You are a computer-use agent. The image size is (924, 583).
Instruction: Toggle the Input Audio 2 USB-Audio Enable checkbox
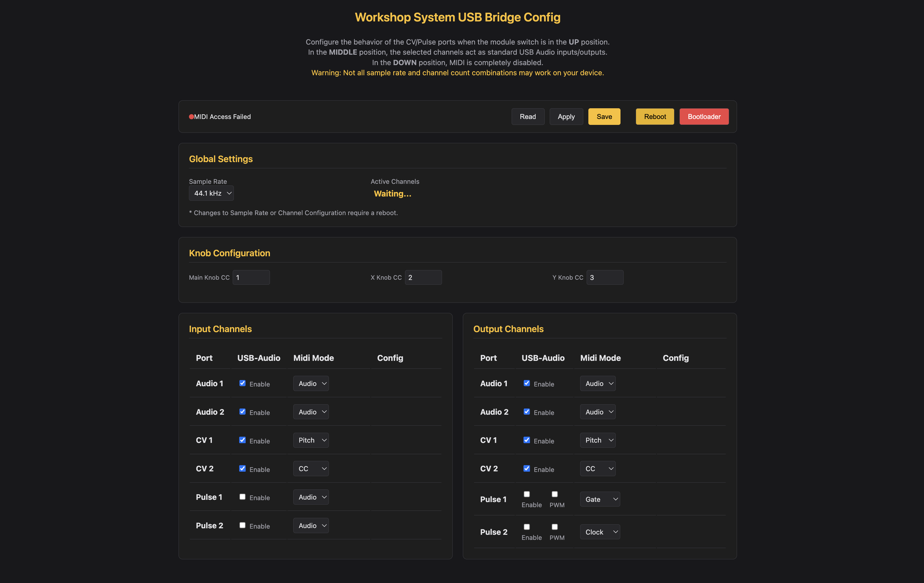pos(243,412)
